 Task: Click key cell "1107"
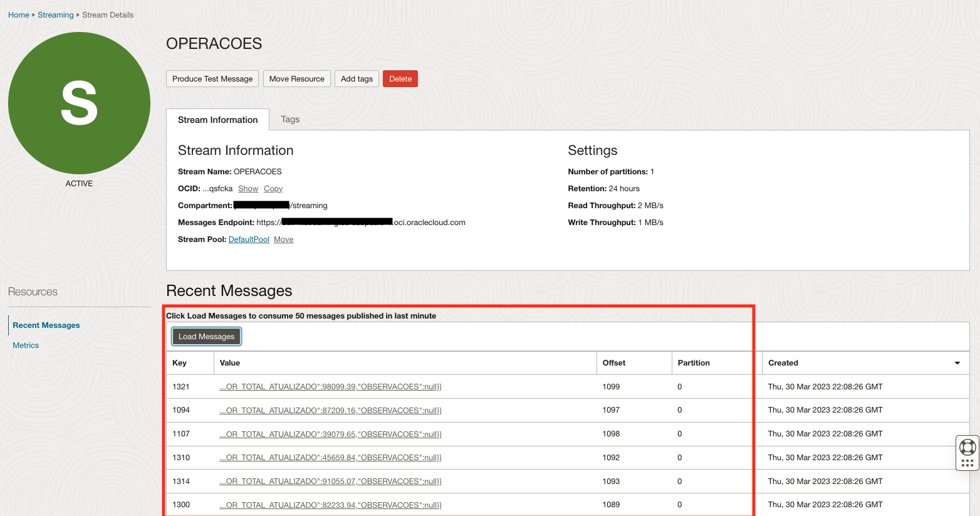[x=181, y=434]
